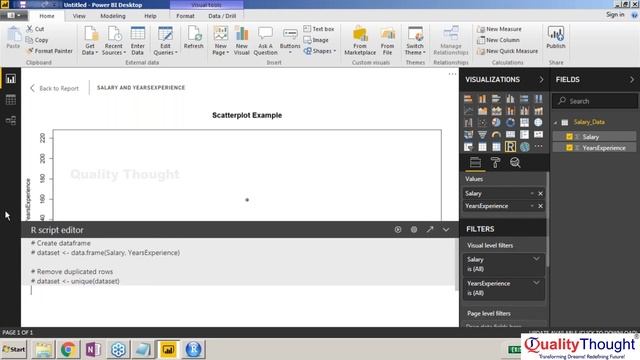The width and height of the screenshot is (640, 360).
Task: Open the Format ribbon tab
Action: (185, 16)
